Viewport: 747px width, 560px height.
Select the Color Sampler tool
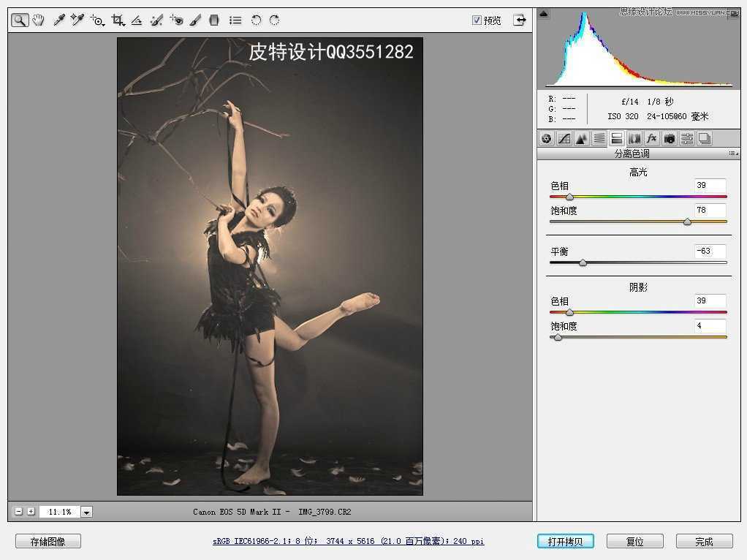pyautogui.click(x=77, y=20)
